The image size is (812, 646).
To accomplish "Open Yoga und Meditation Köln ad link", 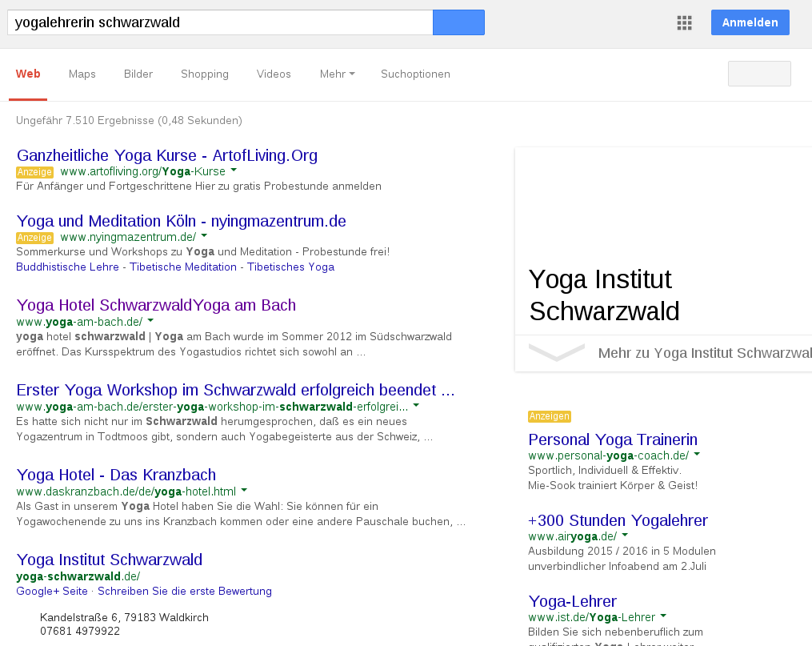I will tap(182, 221).
